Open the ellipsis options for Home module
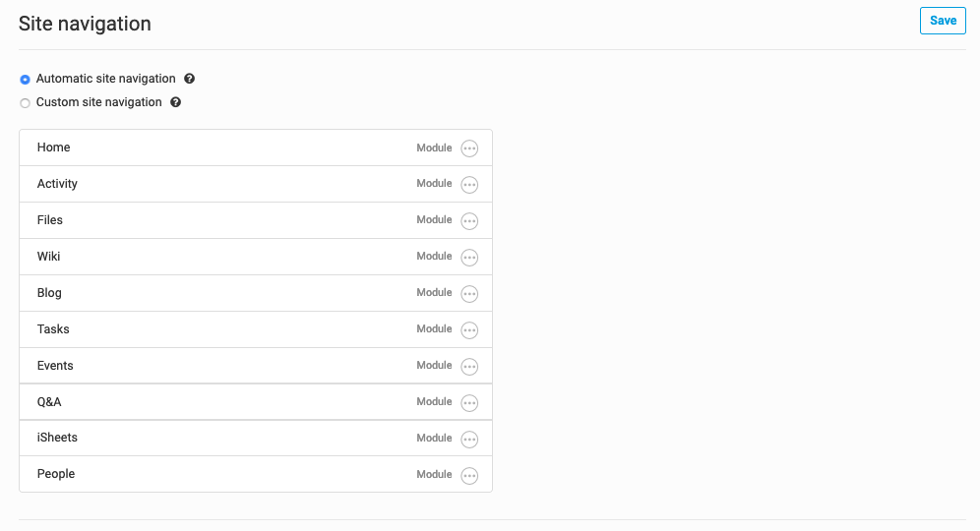 pos(469,148)
